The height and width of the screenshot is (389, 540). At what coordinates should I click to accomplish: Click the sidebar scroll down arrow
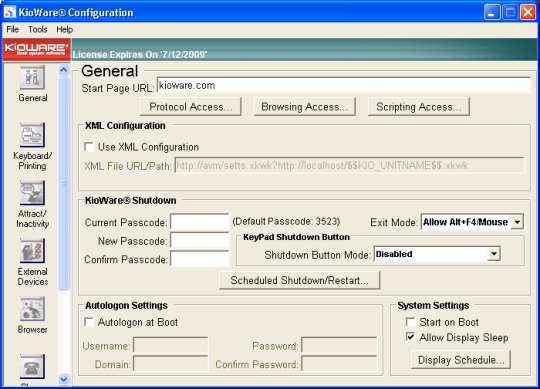click(x=64, y=379)
